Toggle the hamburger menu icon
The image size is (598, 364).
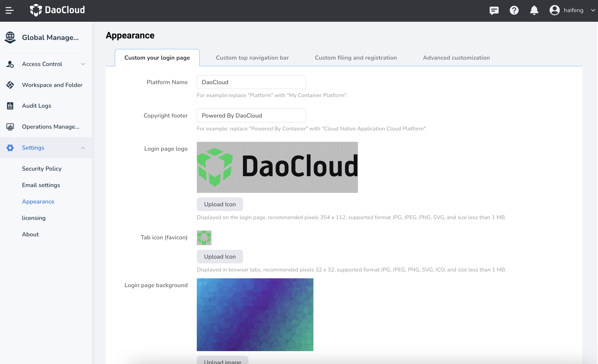[10, 10]
